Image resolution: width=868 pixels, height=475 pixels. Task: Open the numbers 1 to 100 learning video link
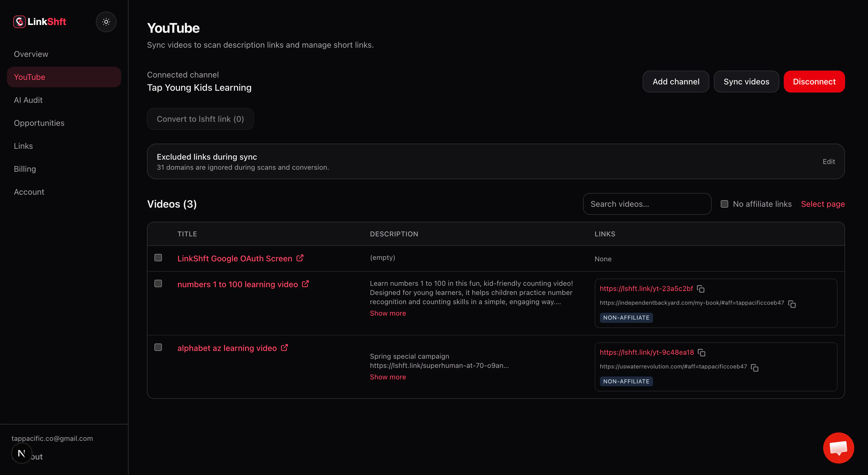(238, 285)
